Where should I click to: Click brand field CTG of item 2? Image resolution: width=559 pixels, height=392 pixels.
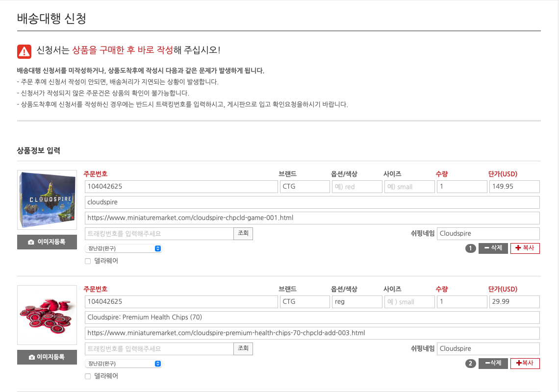305,302
